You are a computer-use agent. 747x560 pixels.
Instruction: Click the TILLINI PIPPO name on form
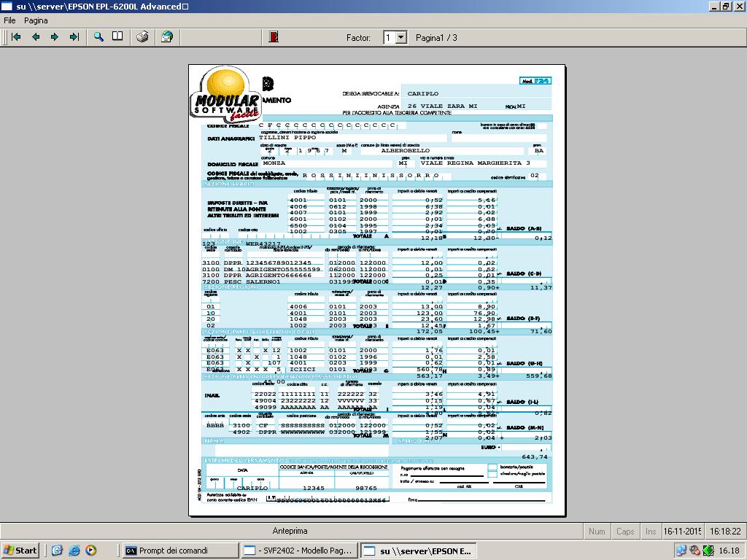coord(287,137)
